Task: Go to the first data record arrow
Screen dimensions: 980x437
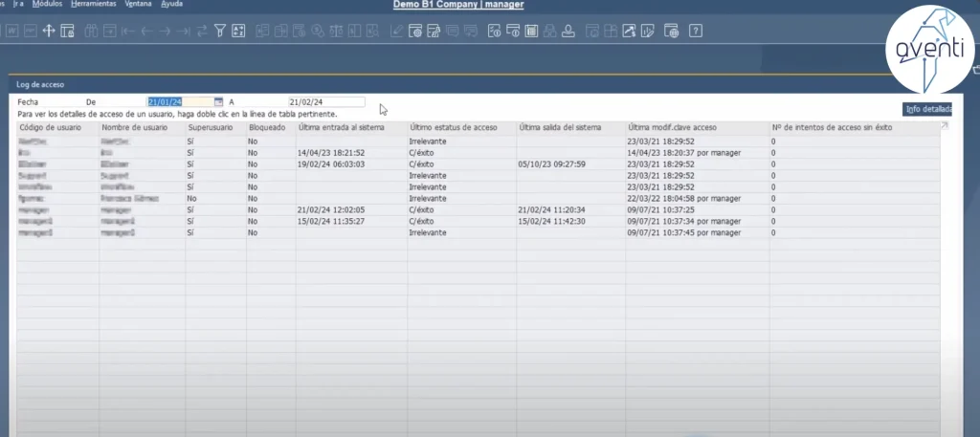Action: coord(128,31)
